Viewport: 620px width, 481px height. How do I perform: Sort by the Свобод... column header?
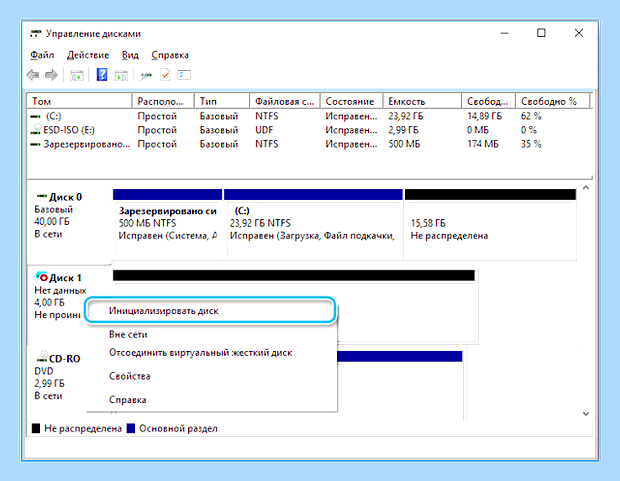point(488,101)
